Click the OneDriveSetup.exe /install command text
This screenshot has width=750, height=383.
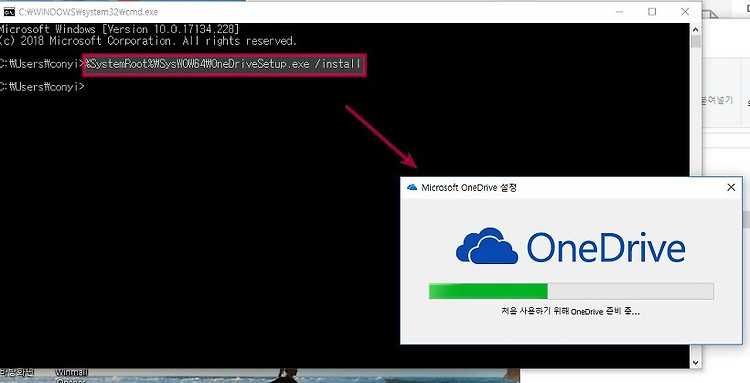tap(223, 64)
